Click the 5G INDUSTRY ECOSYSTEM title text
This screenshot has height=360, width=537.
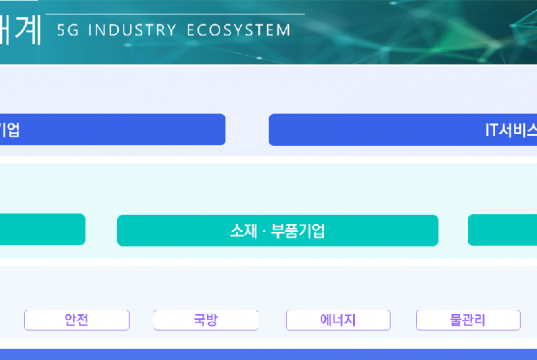(174, 30)
